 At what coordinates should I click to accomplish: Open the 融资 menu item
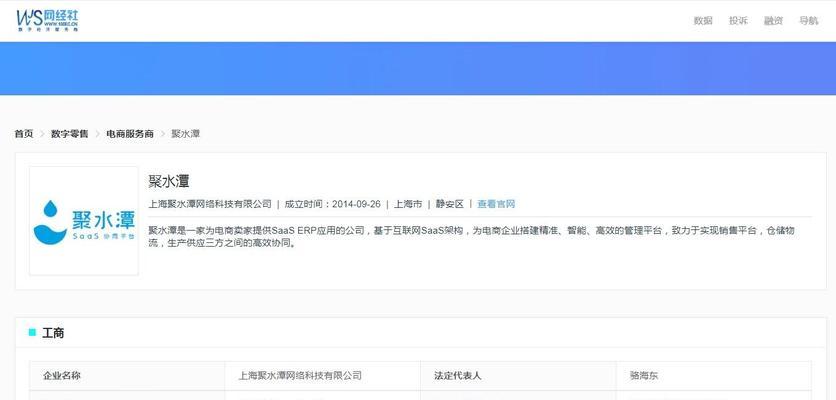coord(773,21)
